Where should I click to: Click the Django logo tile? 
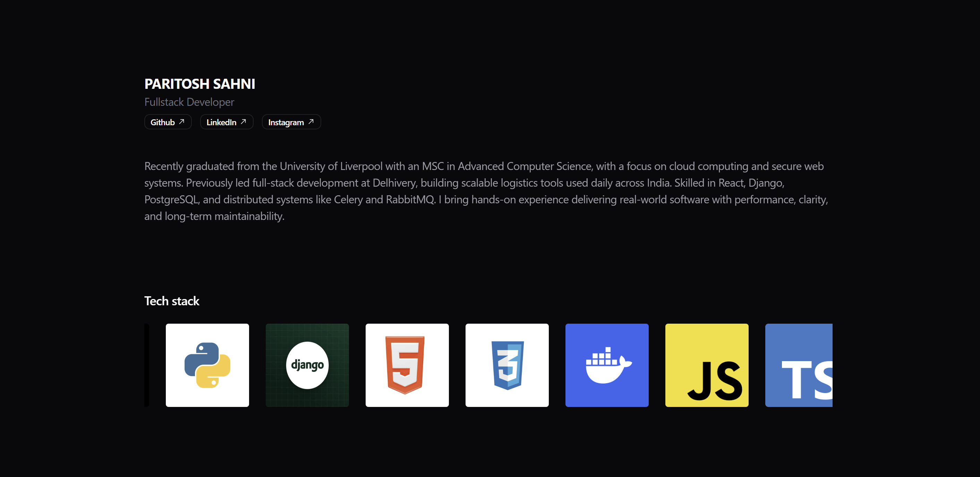pyautogui.click(x=307, y=365)
